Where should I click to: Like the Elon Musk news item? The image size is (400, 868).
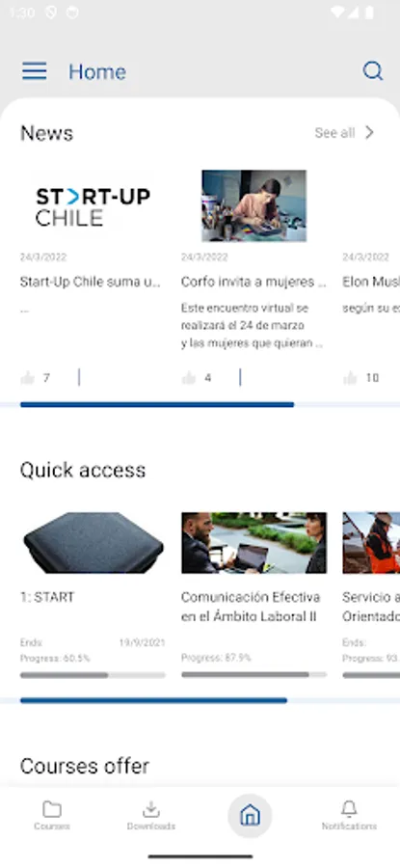[x=350, y=378]
